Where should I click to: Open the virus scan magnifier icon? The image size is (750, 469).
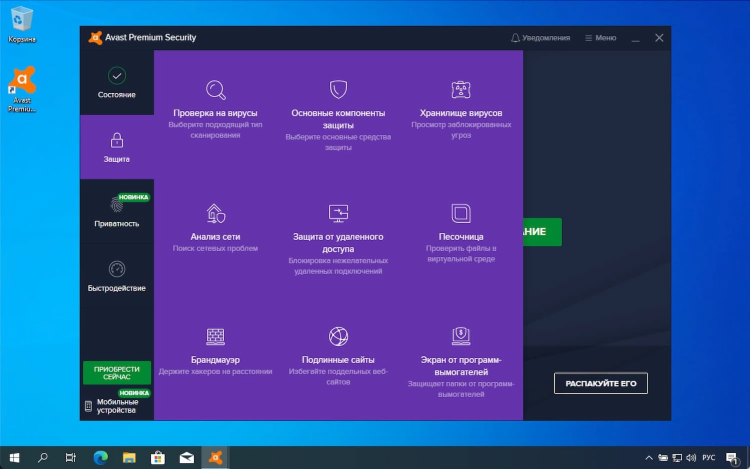tap(216, 89)
